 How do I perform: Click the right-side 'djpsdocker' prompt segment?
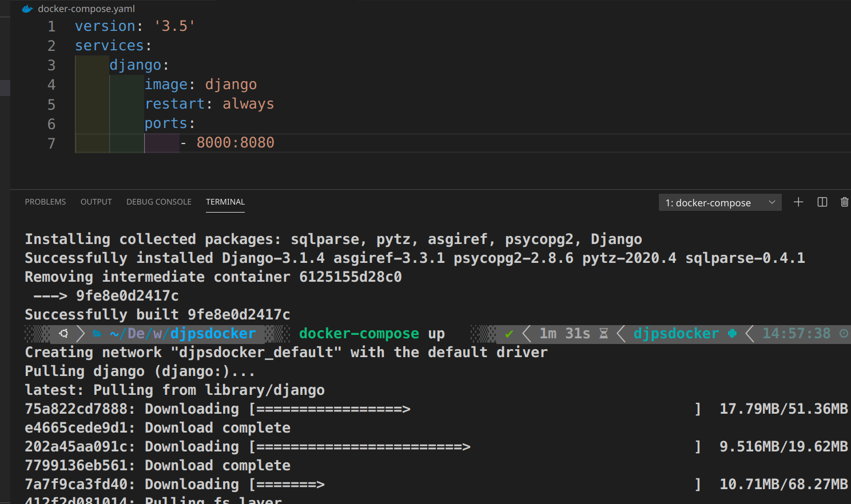(676, 334)
